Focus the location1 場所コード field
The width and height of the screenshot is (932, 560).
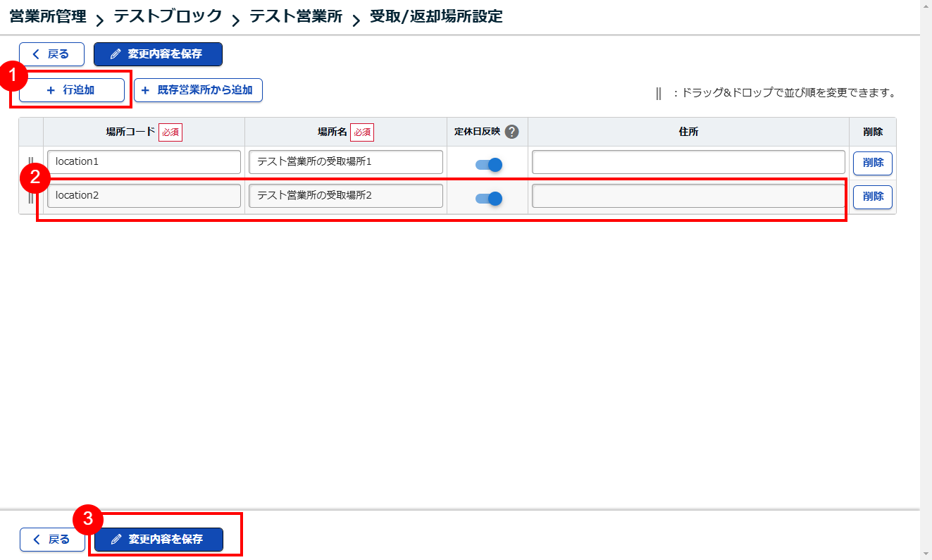pyautogui.click(x=144, y=162)
